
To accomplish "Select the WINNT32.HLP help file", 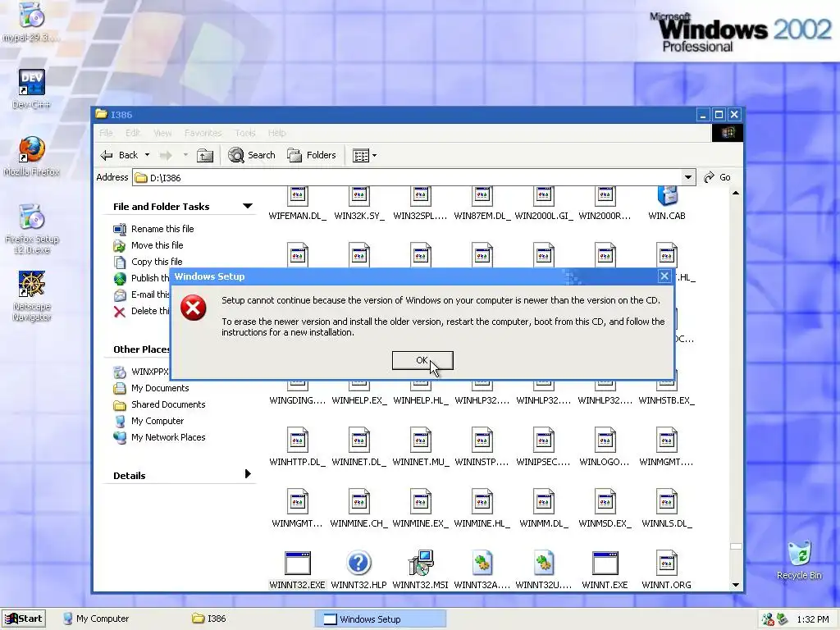I will coord(358,570).
